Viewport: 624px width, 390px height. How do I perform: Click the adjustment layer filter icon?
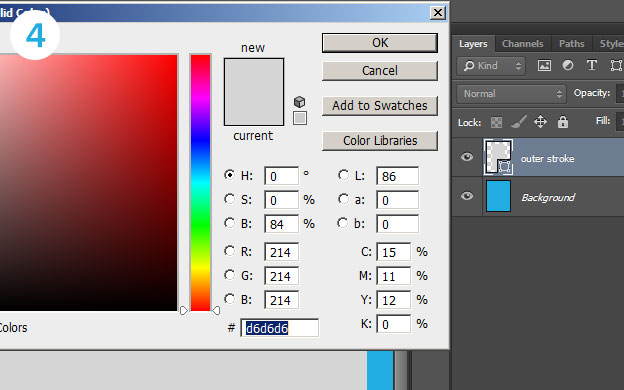coord(568,65)
